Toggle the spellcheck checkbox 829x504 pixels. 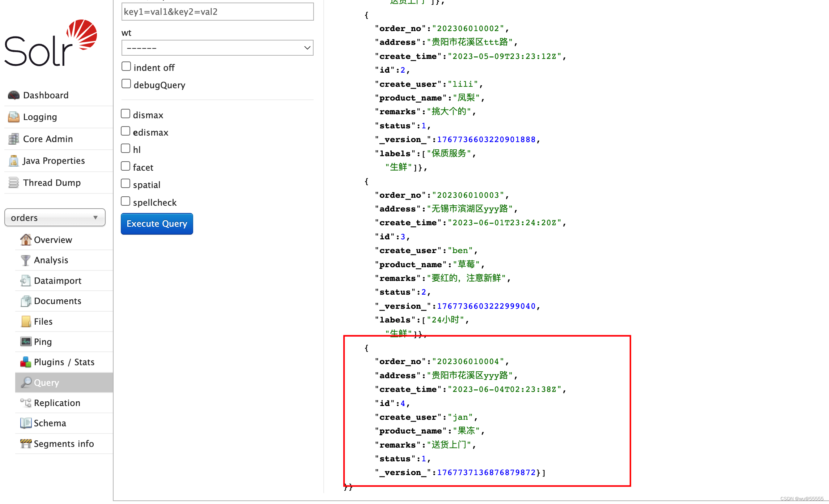click(126, 201)
